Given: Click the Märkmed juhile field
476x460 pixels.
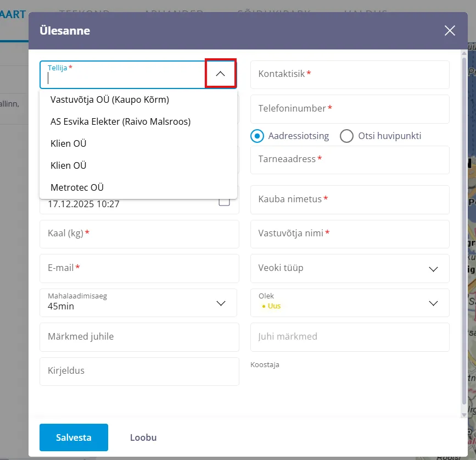Looking at the screenshot, I should [139, 337].
